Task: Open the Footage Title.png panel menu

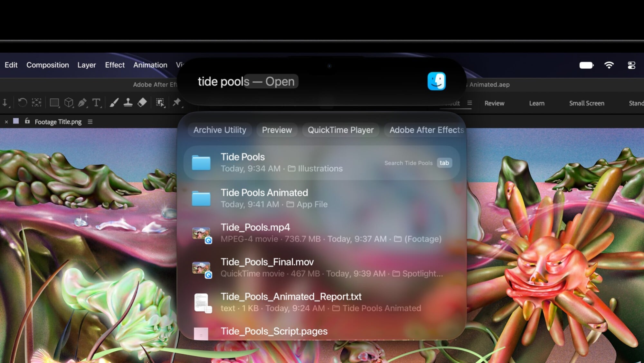Action: (90, 122)
